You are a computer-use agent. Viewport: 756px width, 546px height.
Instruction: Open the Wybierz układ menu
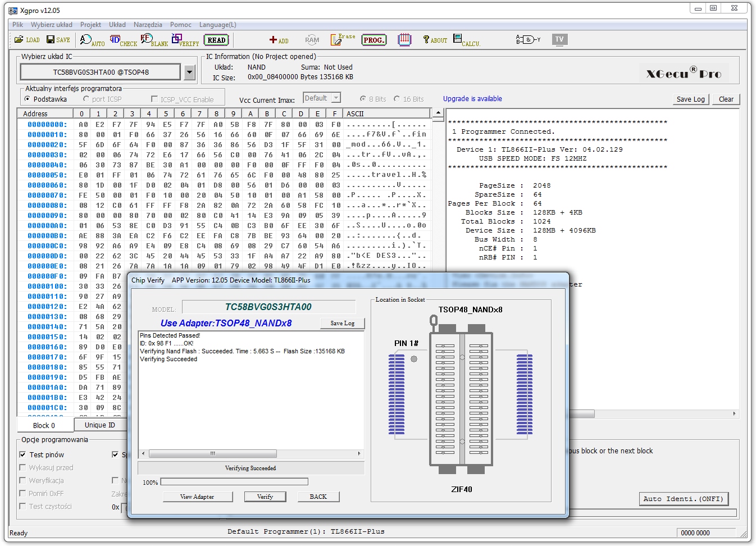point(52,25)
